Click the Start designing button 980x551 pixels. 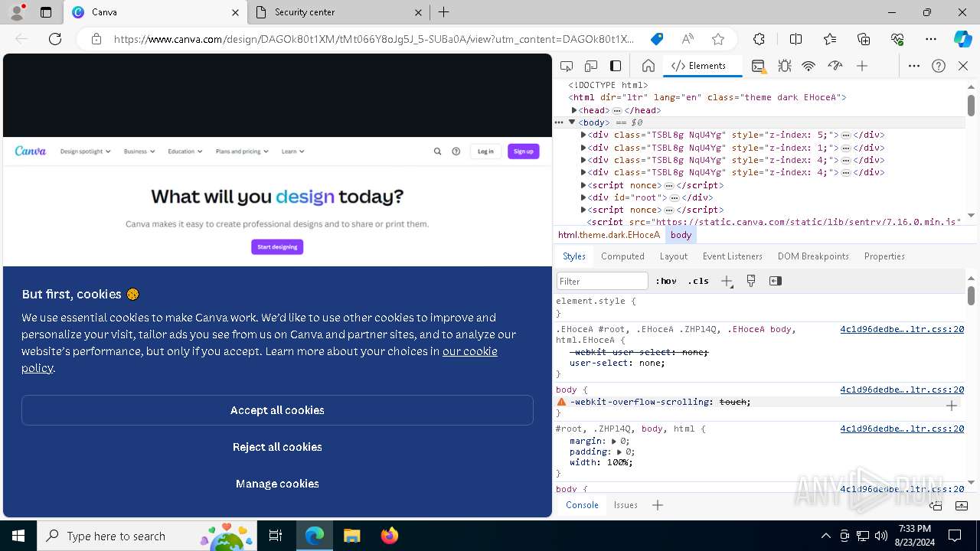277,246
